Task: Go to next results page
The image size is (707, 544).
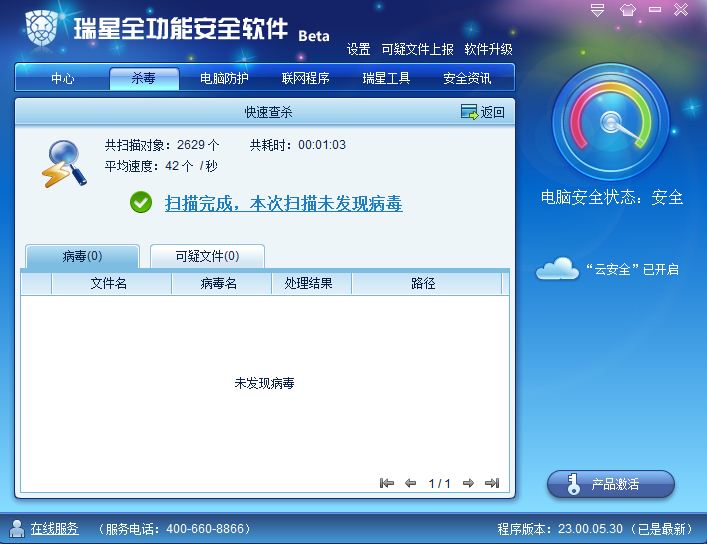Action: (468, 483)
